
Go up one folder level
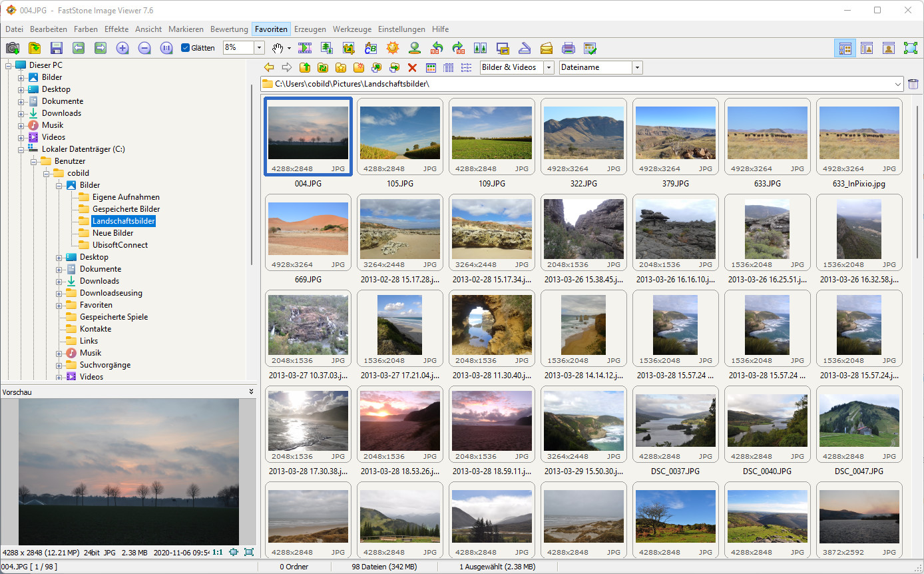point(304,67)
